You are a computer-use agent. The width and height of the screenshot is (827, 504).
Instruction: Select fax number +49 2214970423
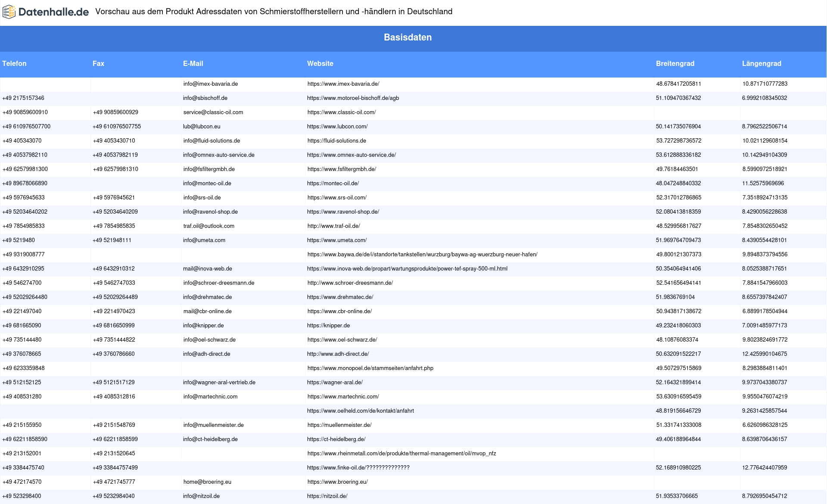coord(114,311)
